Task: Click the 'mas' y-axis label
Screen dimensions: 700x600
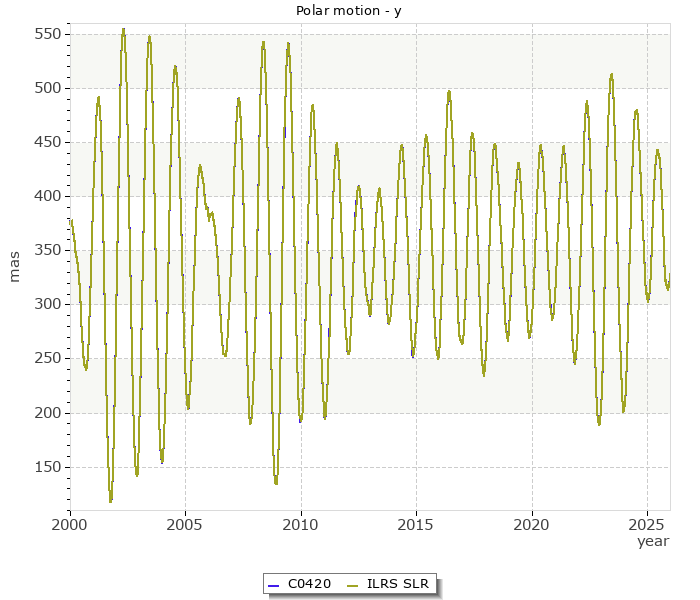Action: [14, 268]
